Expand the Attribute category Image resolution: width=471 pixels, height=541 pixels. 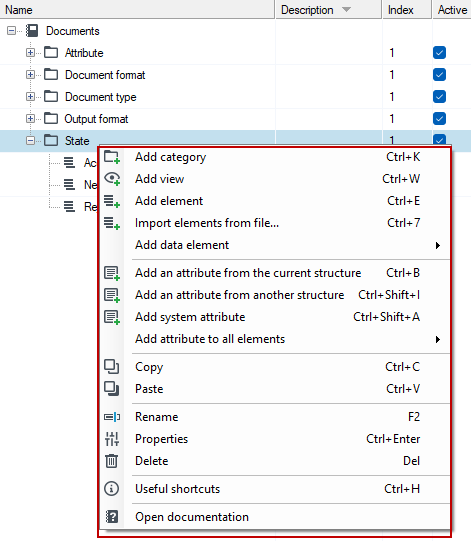(30, 53)
